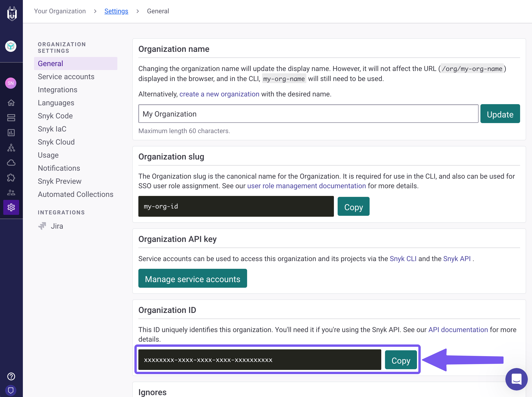Click the Help question mark icon

(x=11, y=376)
